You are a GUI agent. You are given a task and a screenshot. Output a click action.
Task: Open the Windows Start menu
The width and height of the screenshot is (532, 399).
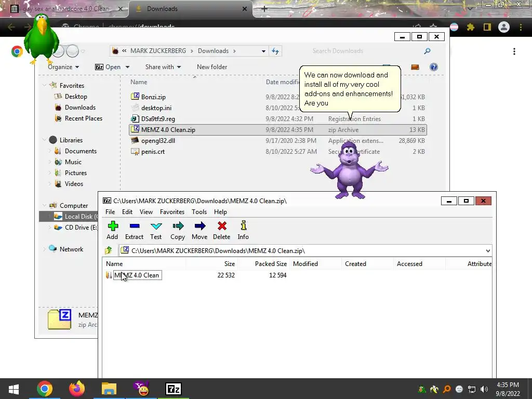coord(14,389)
